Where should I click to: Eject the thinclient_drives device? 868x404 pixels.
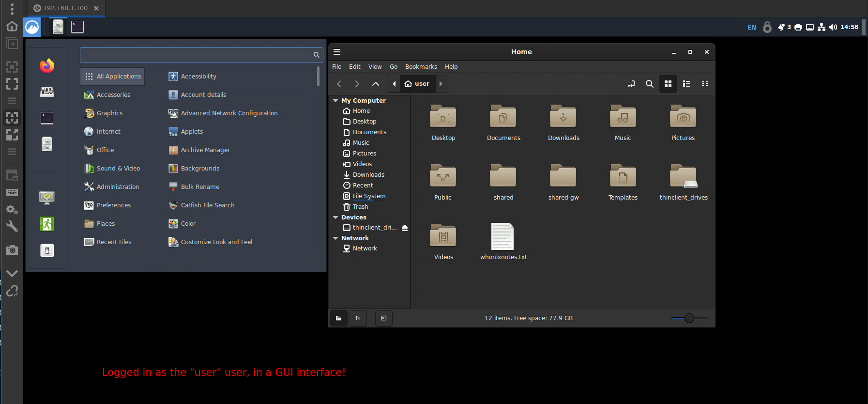coord(405,228)
